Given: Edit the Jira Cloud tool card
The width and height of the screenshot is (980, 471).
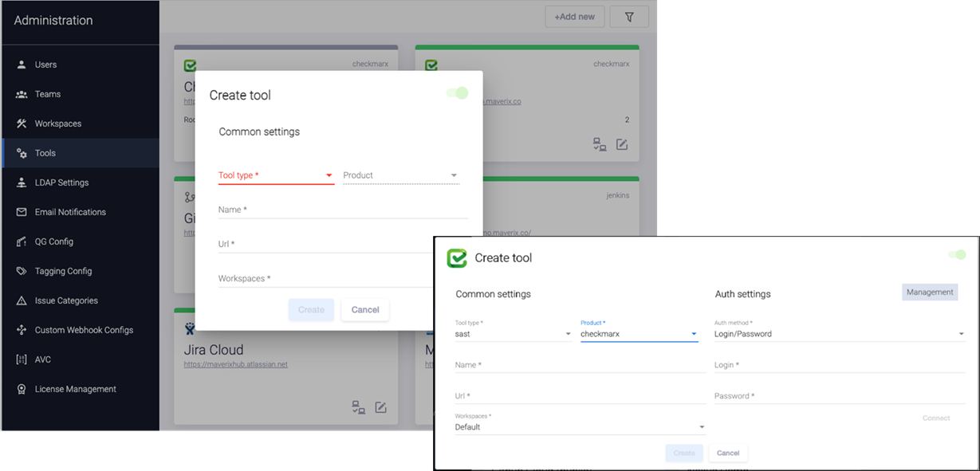Looking at the screenshot, I should coord(381,407).
